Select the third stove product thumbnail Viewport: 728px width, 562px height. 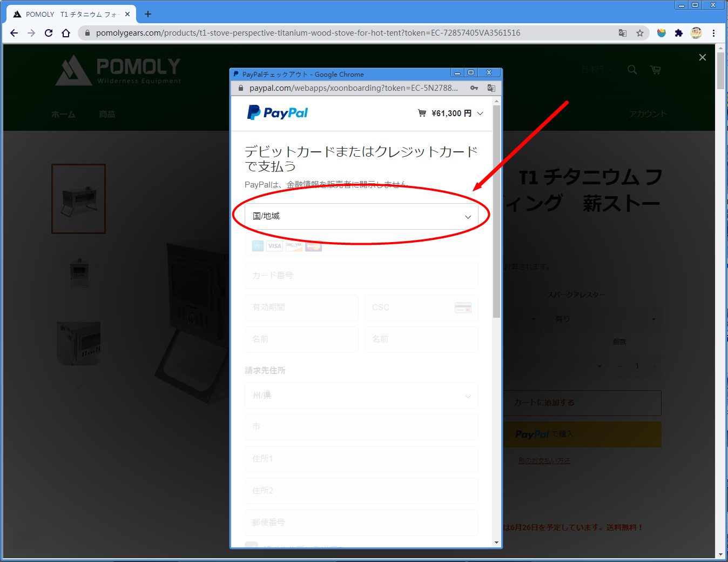(79, 343)
